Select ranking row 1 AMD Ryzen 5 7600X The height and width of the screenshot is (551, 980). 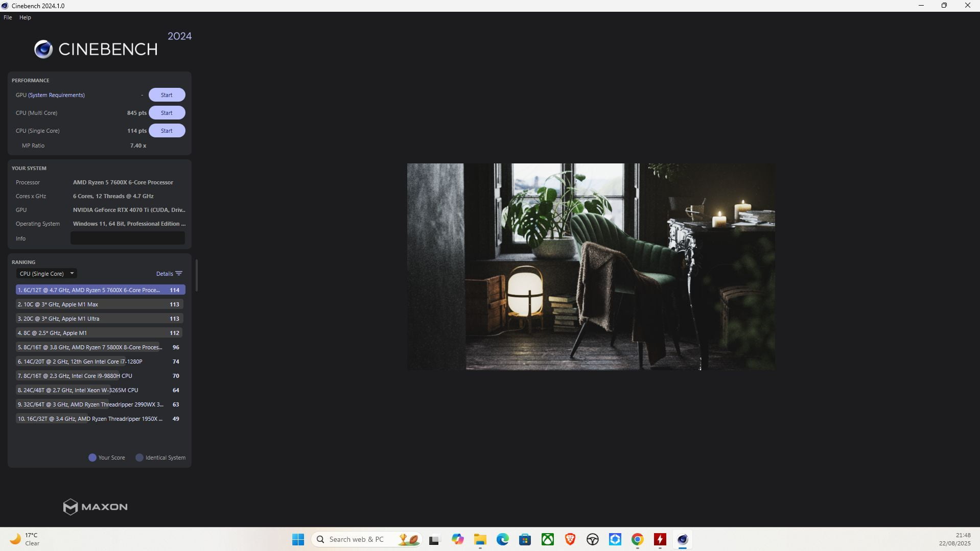[100, 290]
